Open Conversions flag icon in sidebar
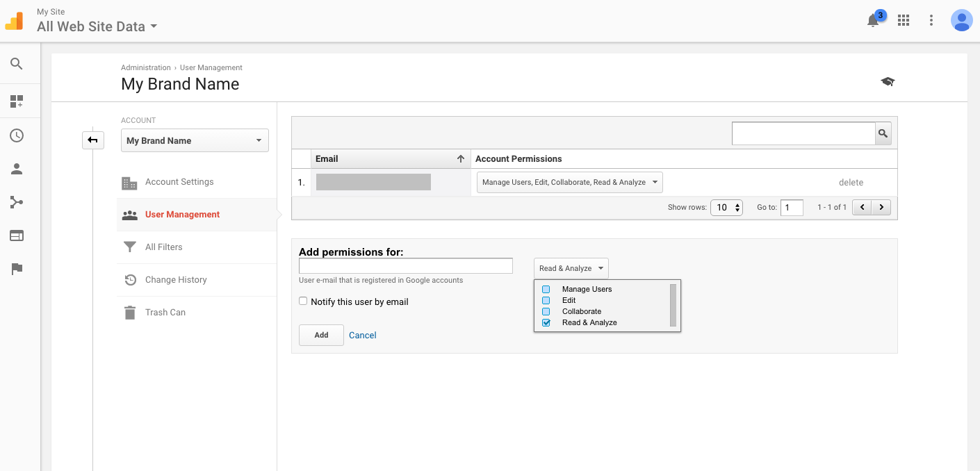Screen dimensions: 980x471 coord(17,270)
